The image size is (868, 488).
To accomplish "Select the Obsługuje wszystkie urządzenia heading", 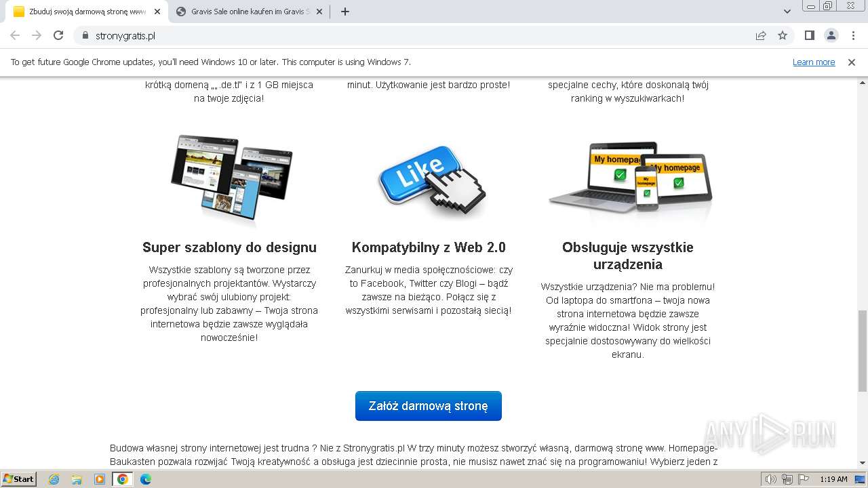I will pos(628,256).
